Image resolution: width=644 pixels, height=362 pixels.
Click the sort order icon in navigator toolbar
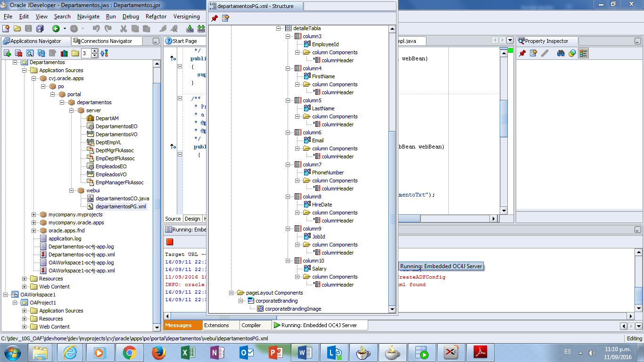[x=104, y=53]
